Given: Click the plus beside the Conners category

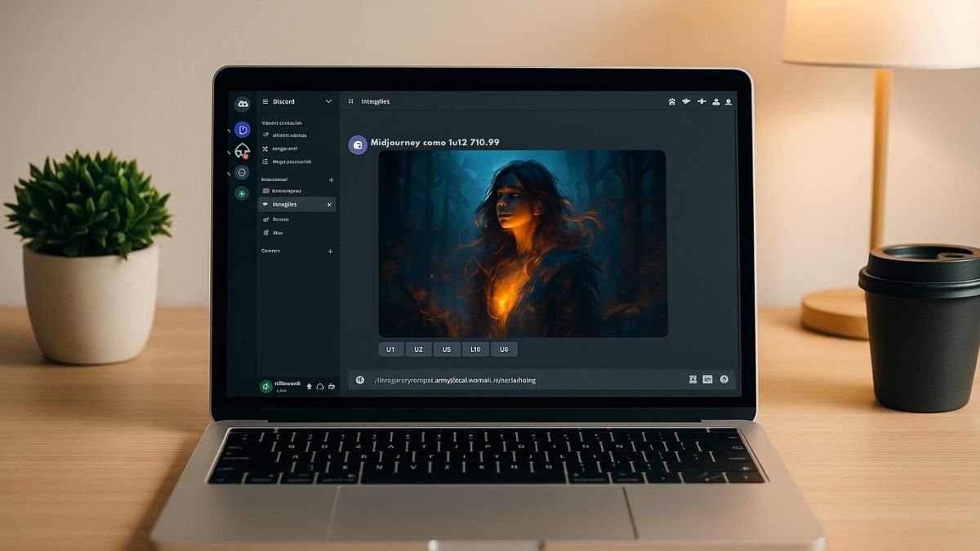Looking at the screenshot, I should coord(331,251).
